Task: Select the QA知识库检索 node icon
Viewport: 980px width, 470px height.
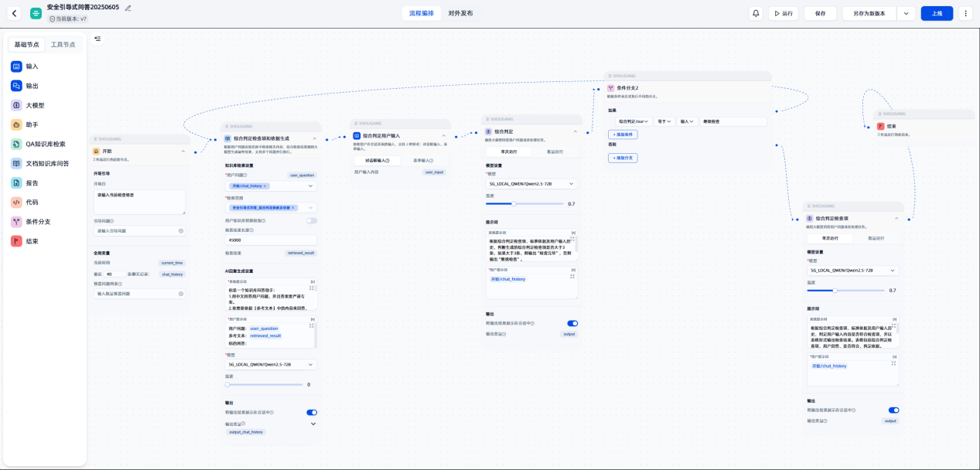Action: (16, 144)
